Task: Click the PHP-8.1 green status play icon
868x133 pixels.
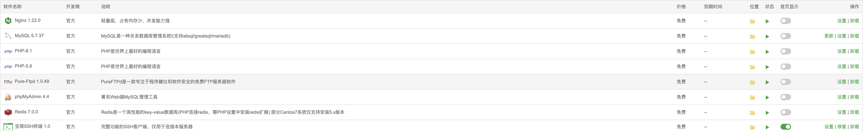Action: (767, 52)
